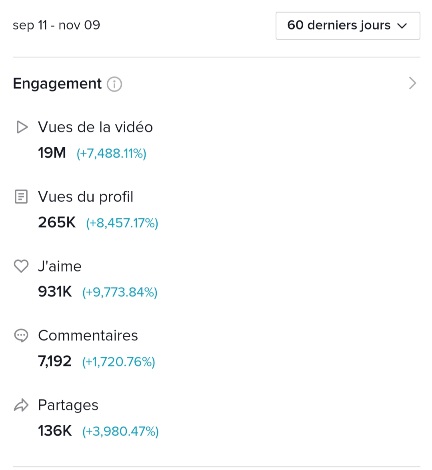Select the 19M video views value
This screenshot has height=470, width=432.
point(52,153)
